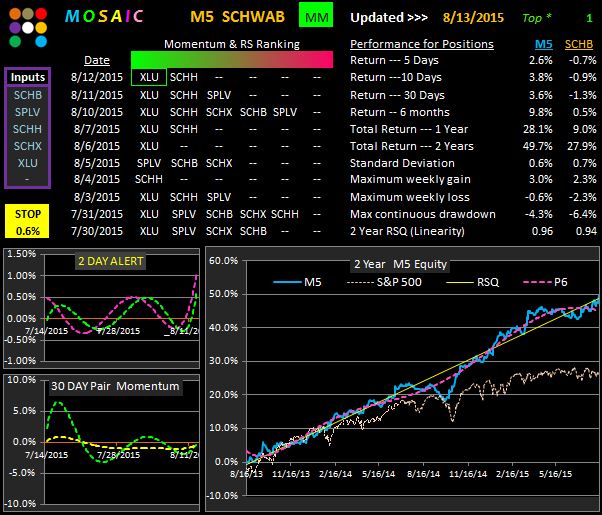This screenshot has width=602, height=515.
Task: Click the M5 SCHWAB title
Action: pos(238,17)
